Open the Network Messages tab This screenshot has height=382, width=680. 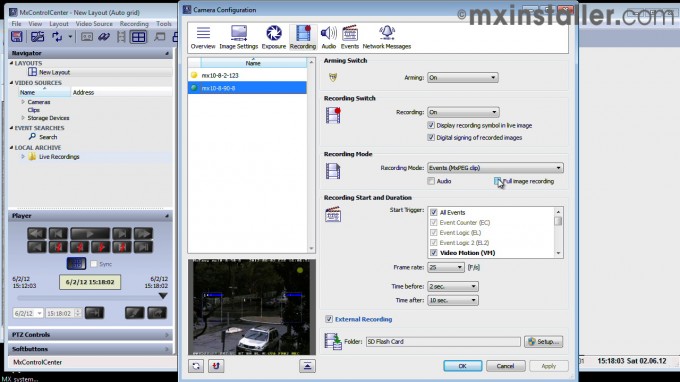(x=386, y=37)
